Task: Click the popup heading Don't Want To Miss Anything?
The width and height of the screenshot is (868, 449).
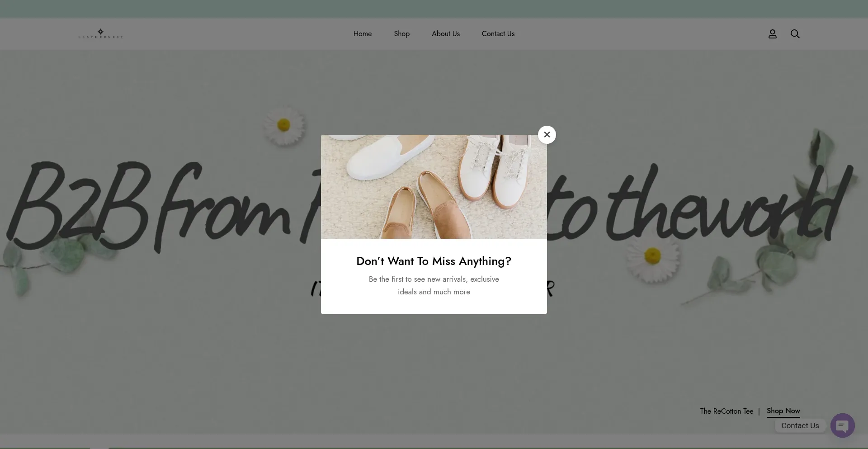Action: click(434, 261)
